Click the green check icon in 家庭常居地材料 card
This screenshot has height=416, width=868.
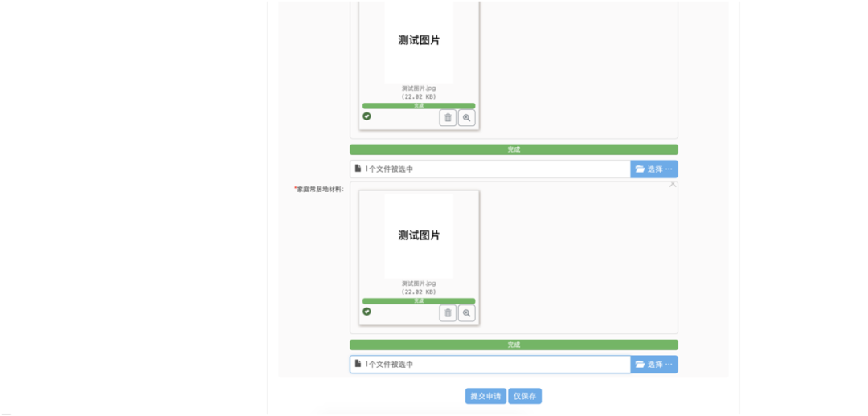pos(366,312)
